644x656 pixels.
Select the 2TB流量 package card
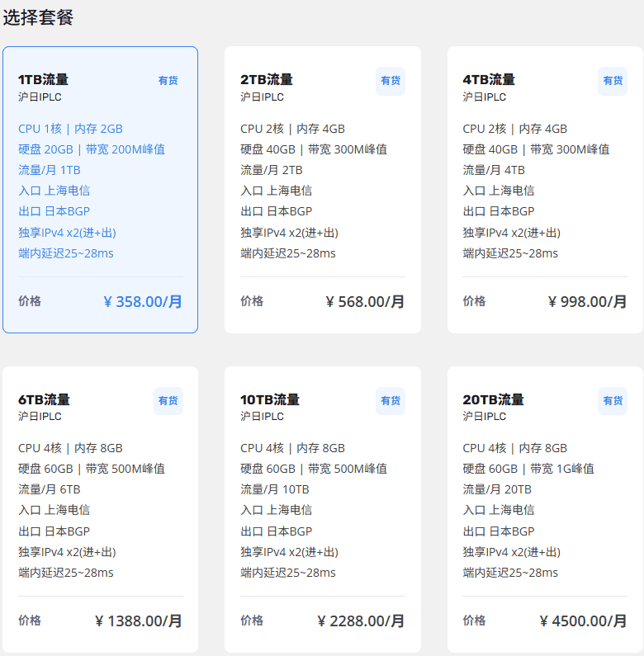point(323,190)
